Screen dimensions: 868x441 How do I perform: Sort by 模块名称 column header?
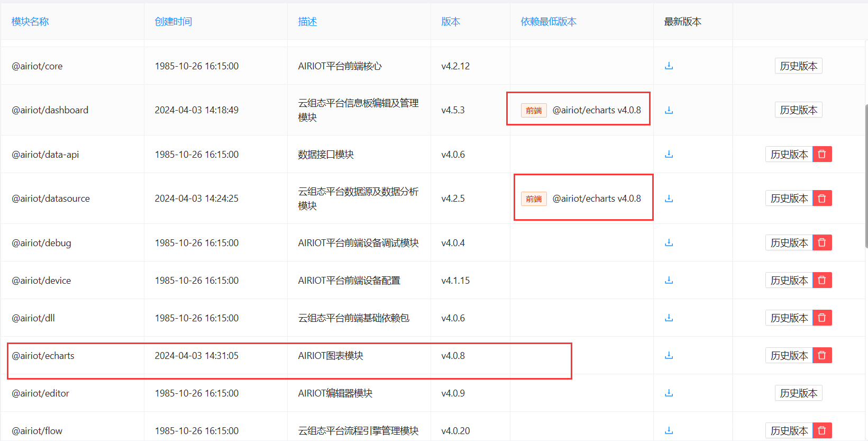pyautogui.click(x=30, y=22)
